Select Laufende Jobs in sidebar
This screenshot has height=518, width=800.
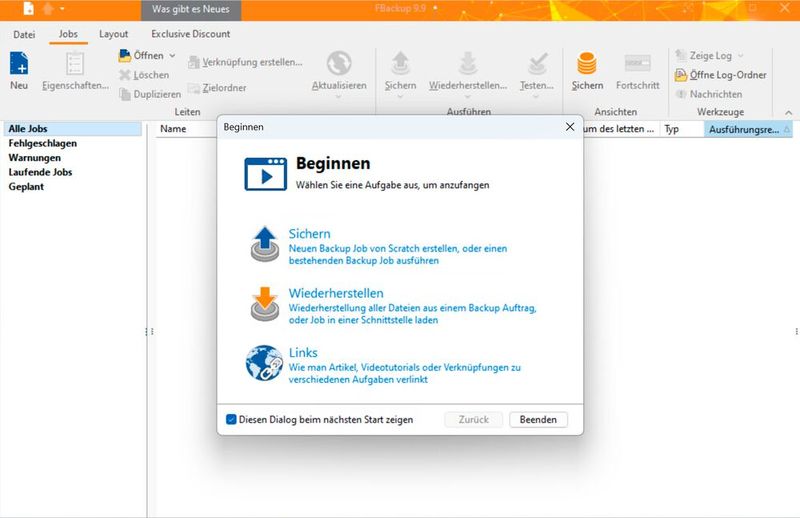pos(40,172)
